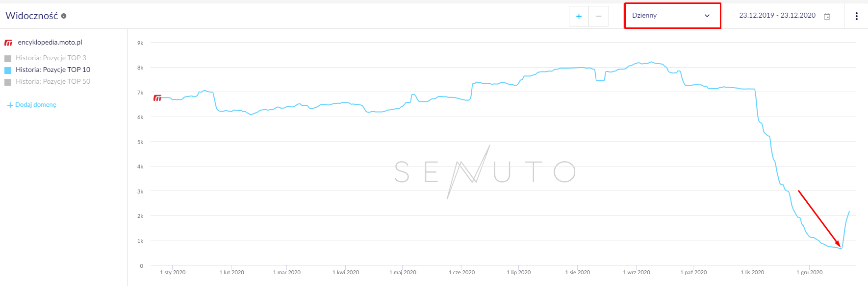Toggle the Historia: Pozycje TOP 50 series
This screenshot has width=868, height=286.
pyautogui.click(x=52, y=81)
